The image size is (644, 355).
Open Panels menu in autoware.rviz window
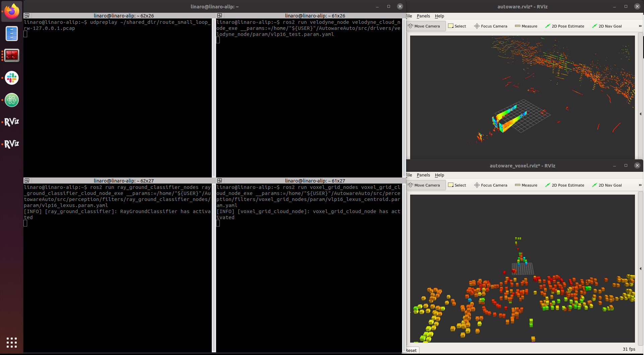tap(423, 16)
